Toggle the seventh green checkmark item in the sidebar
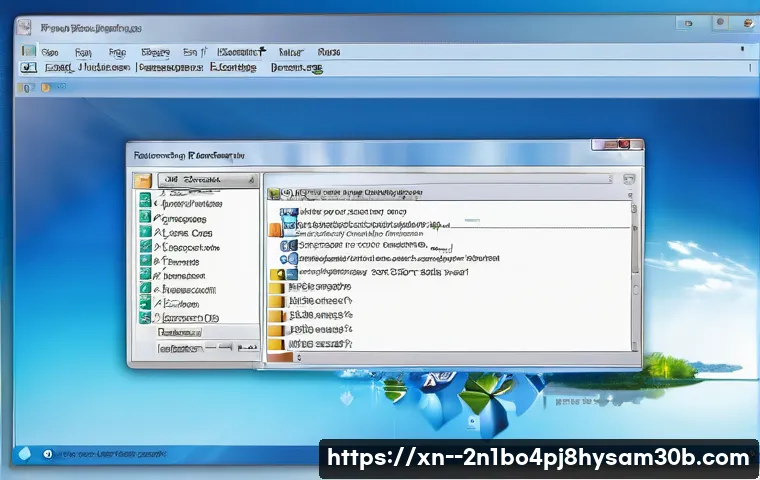This screenshot has height=480, width=760. (145, 289)
